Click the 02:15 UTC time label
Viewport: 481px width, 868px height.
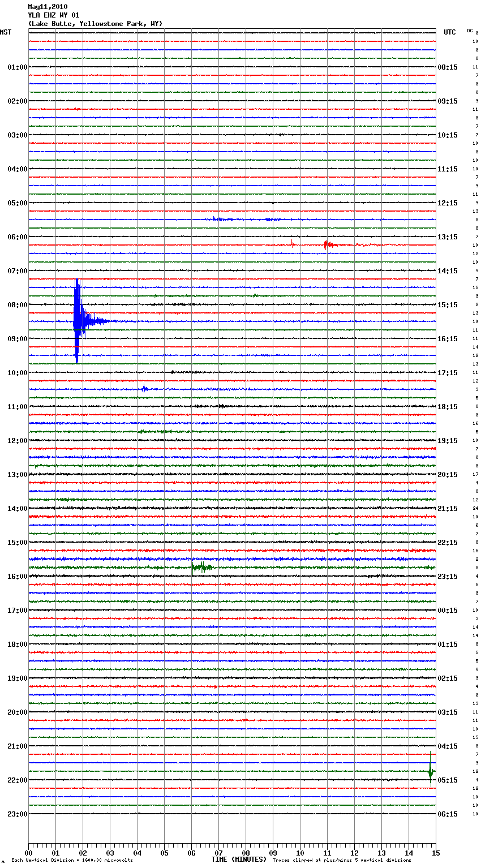coord(448,678)
